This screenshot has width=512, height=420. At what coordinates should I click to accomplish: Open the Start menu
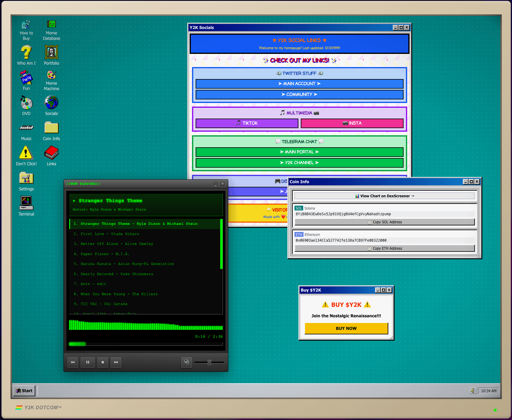tap(24, 391)
